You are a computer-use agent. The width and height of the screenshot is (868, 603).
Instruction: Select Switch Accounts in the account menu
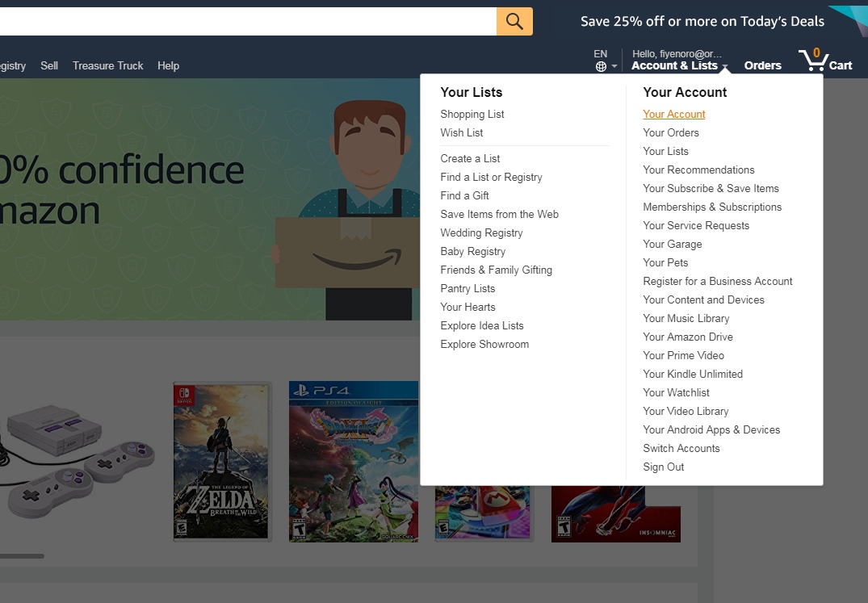click(x=681, y=448)
